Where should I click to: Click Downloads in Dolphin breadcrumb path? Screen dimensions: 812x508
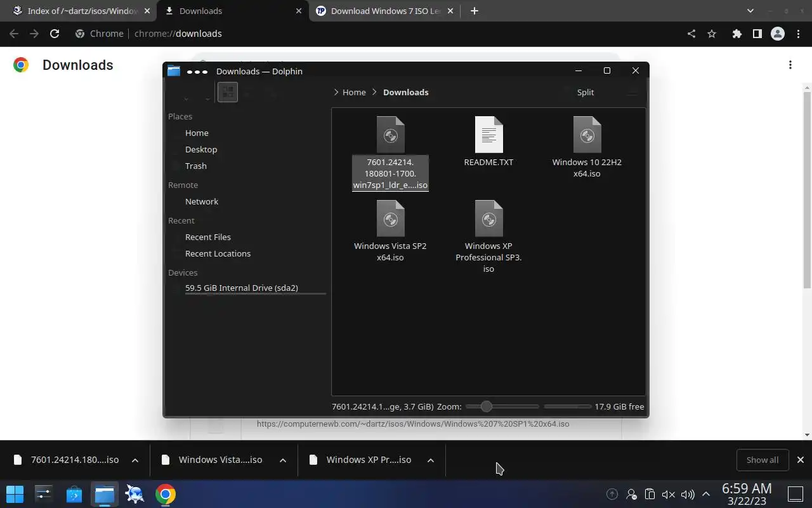coord(406,92)
